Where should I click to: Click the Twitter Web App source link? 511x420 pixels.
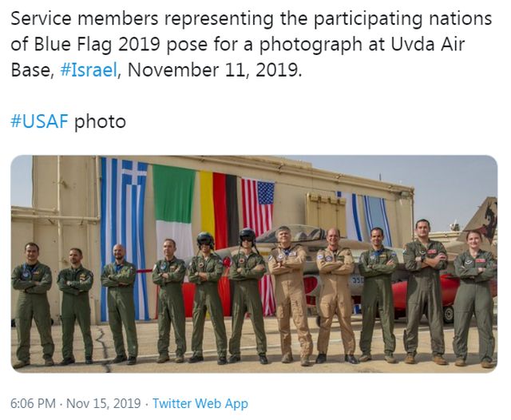click(x=200, y=403)
